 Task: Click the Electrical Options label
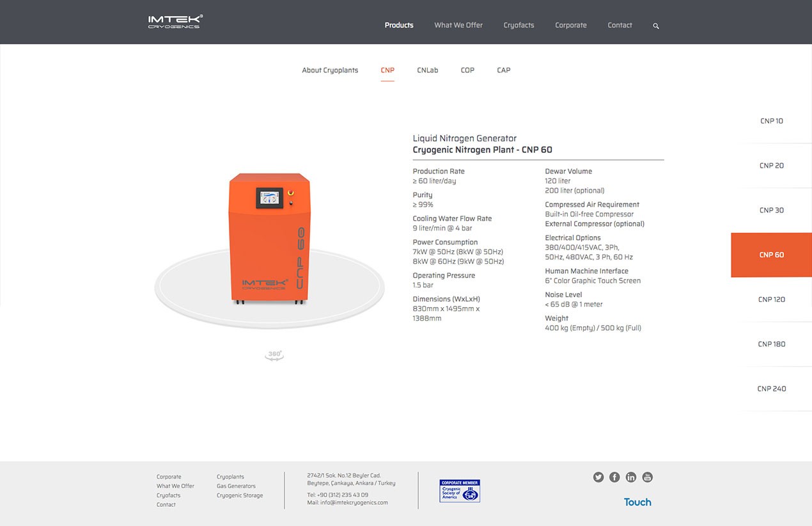pos(573,238)
